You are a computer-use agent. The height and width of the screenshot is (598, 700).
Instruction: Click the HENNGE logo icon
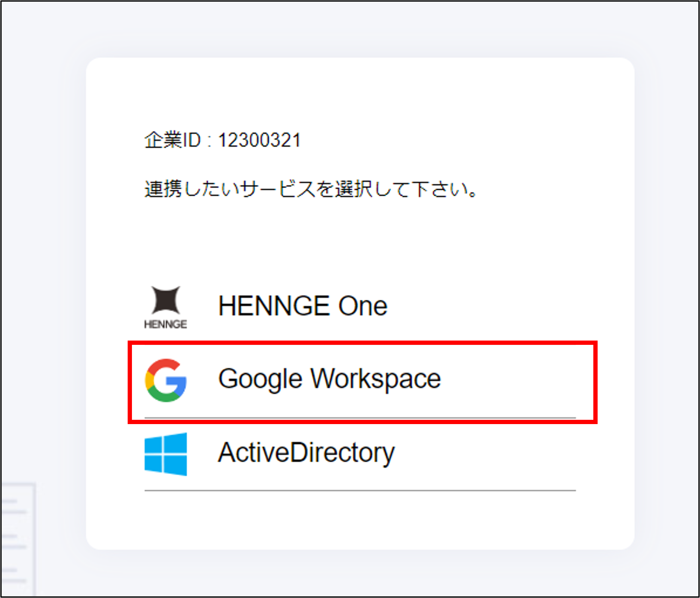165,307
